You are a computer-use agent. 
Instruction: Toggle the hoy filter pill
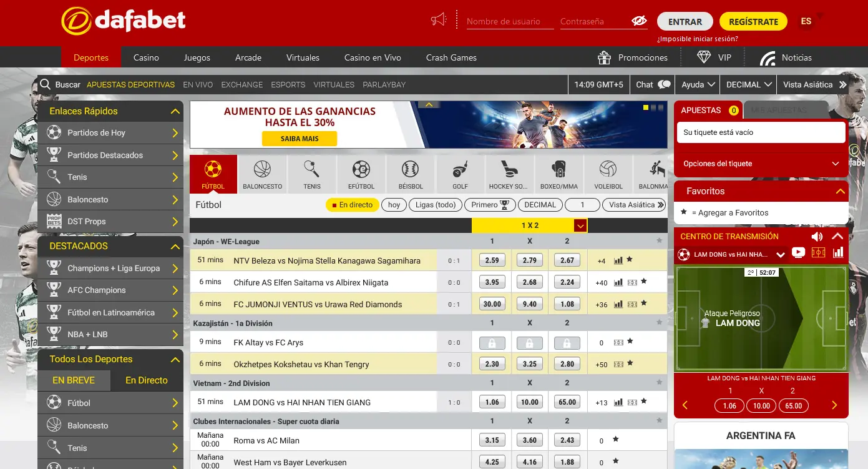click(x=394, y=205)
